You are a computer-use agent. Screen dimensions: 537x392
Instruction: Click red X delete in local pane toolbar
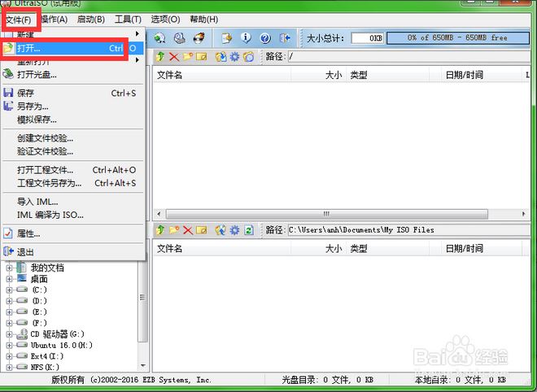pos(188,230)
